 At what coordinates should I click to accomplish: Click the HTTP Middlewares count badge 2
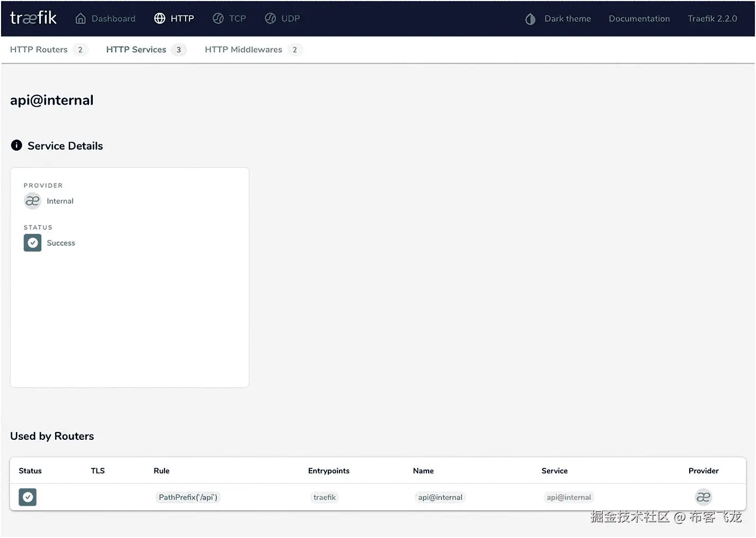tap(295, 50)
